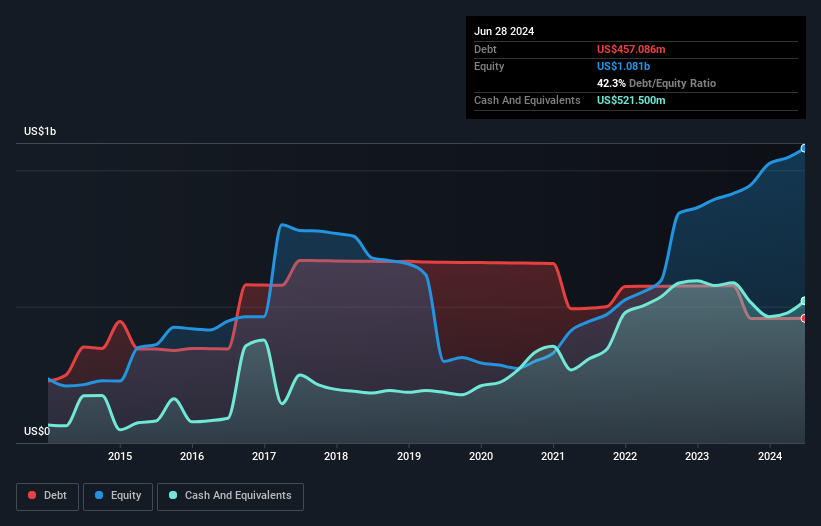Screen dimensions: 821x526
Task: Click Cash And Equivalents label in tooltip
Action: tap(527, 100)
